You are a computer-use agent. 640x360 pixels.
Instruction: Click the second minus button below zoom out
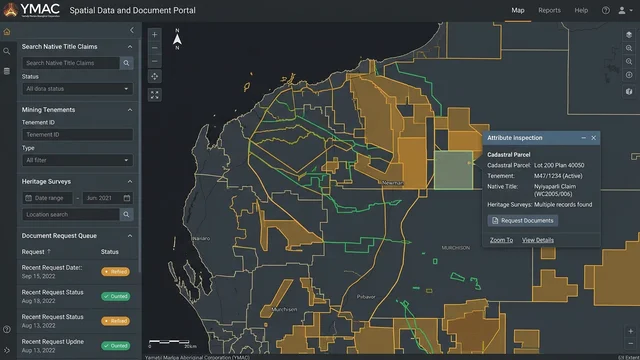155,61
